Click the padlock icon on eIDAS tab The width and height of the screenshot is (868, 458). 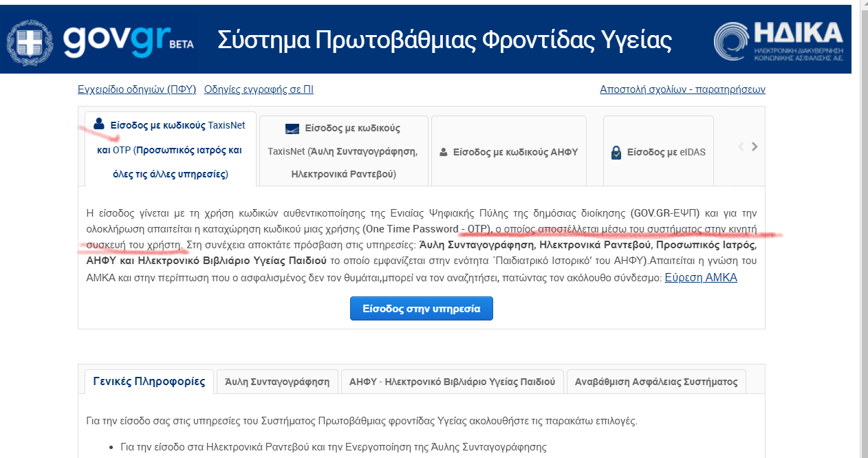(x=616, y=153)
